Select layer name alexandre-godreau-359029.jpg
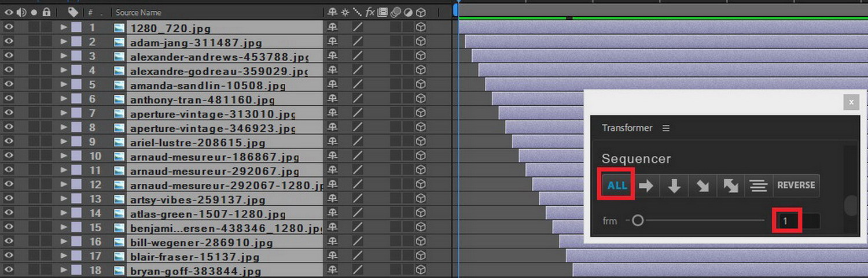The width and height of the screenshot is (868, 278). (x=219, y=71)
